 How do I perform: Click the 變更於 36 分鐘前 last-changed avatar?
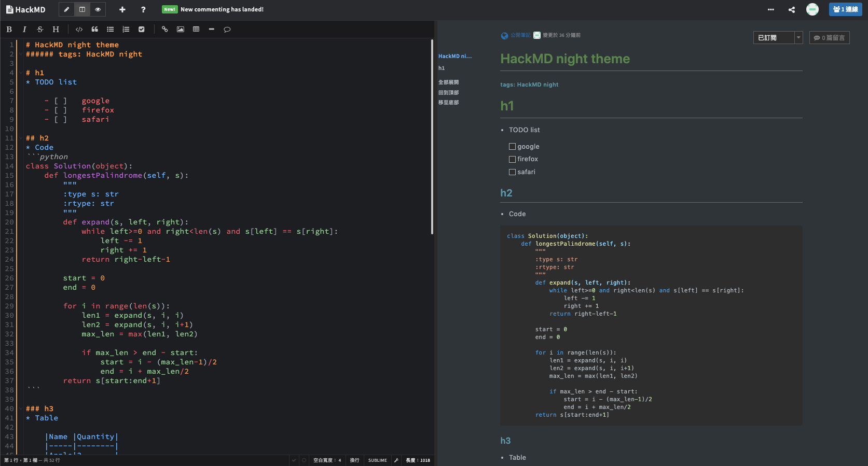click(537, 35)
